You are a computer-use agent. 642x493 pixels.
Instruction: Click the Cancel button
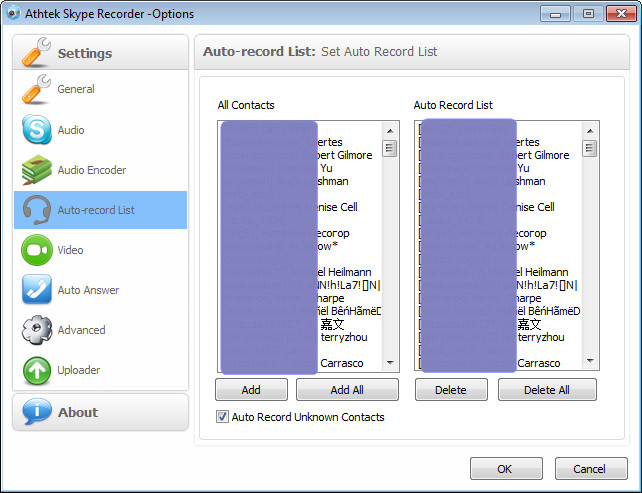pos(591,468)
